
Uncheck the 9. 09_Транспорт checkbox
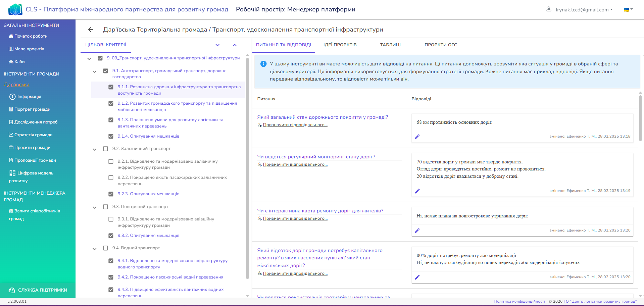(x=100, y=58)
